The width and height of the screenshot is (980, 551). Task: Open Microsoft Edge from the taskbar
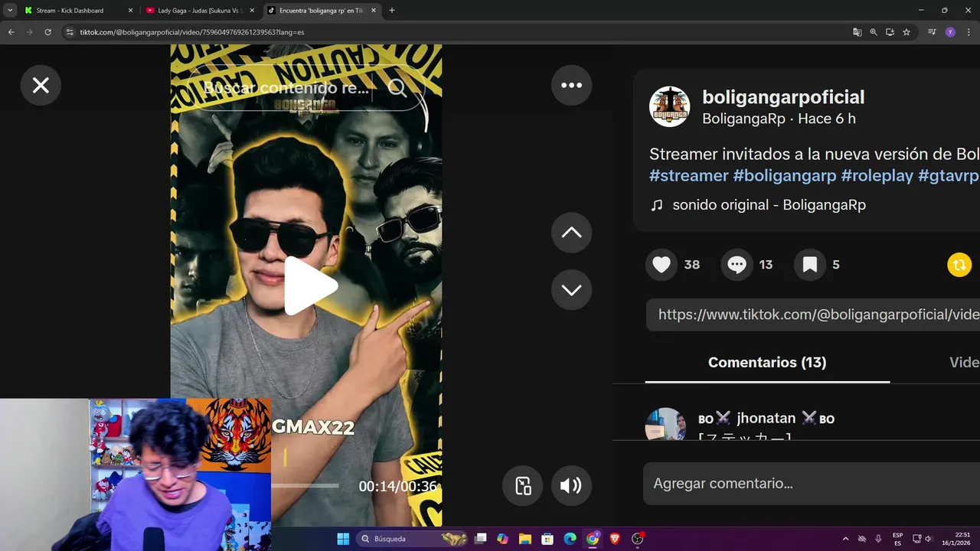(570, 539)
